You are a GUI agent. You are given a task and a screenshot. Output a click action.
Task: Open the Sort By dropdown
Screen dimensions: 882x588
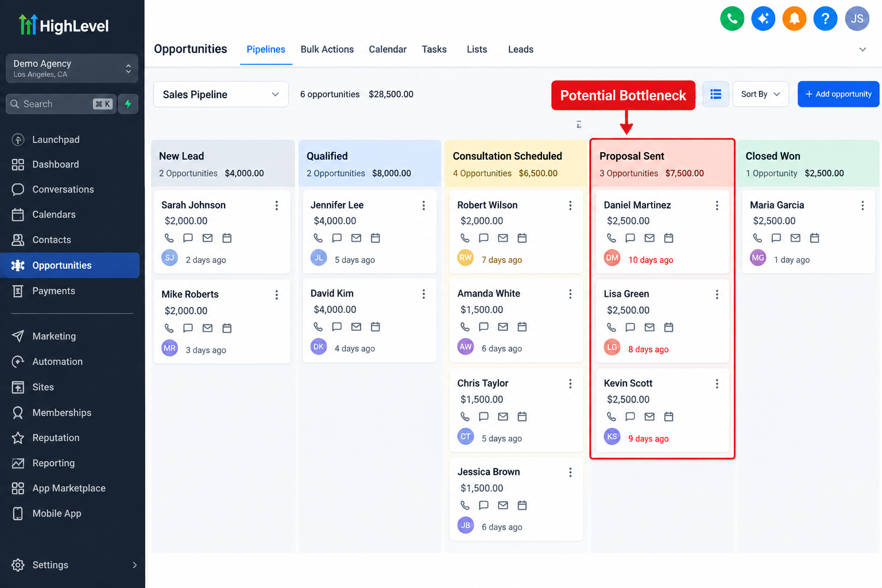760,94
